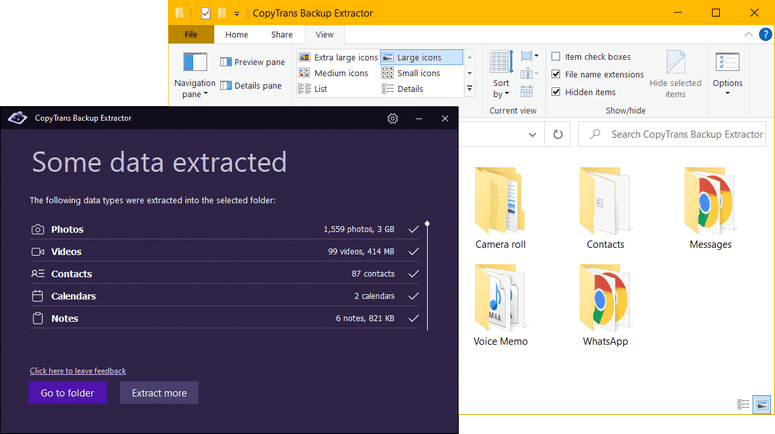
Task: Click the '2 calendars' text
Action: coord(374,296)
